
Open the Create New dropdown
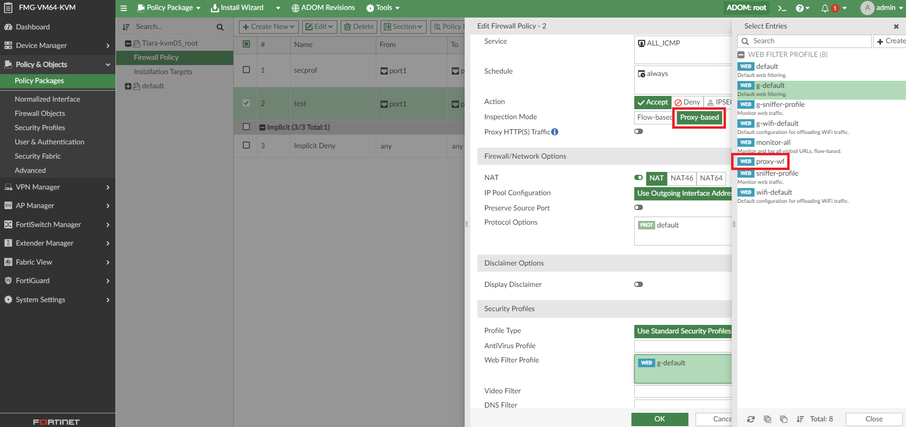click(269, 27)
